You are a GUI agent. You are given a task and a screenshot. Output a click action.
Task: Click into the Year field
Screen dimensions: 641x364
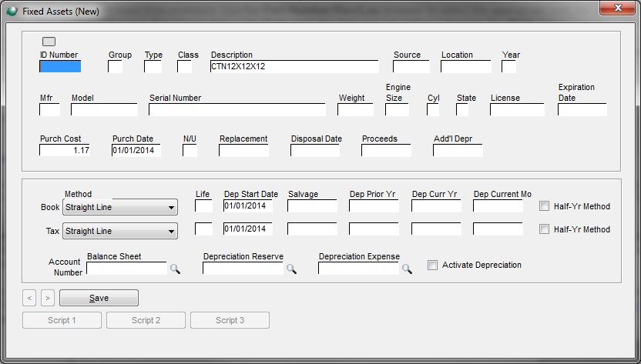click(509, 66)
